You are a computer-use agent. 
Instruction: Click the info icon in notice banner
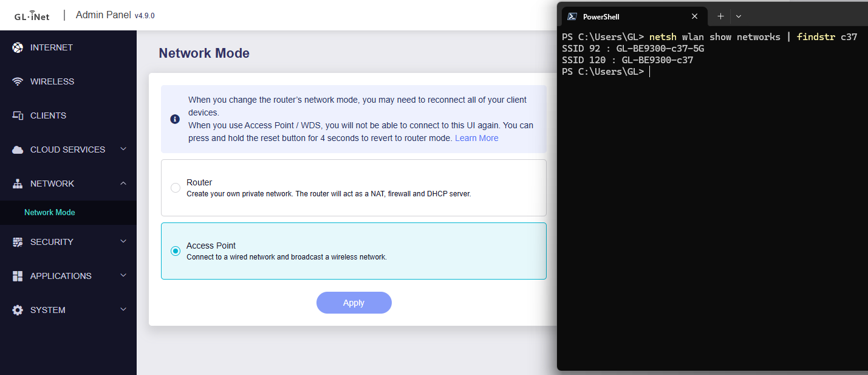pos(175,119)
